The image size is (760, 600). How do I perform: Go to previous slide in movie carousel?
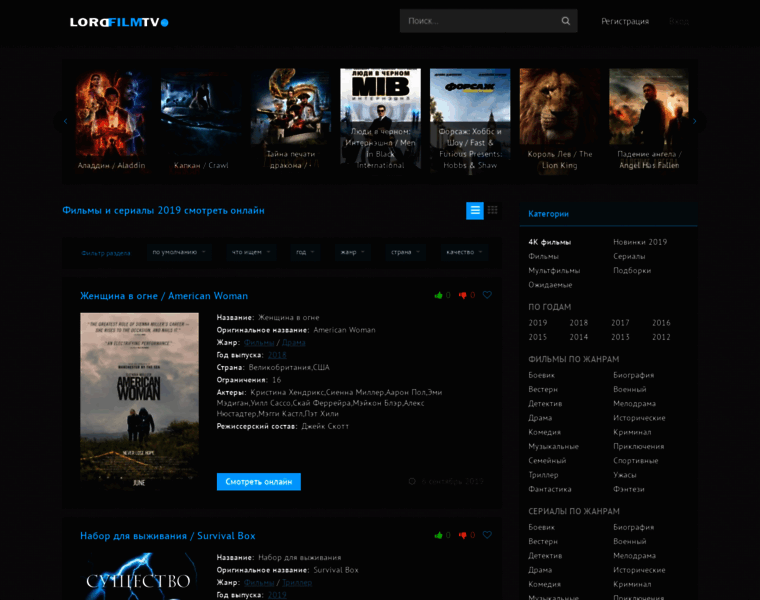tap(65, 121)
